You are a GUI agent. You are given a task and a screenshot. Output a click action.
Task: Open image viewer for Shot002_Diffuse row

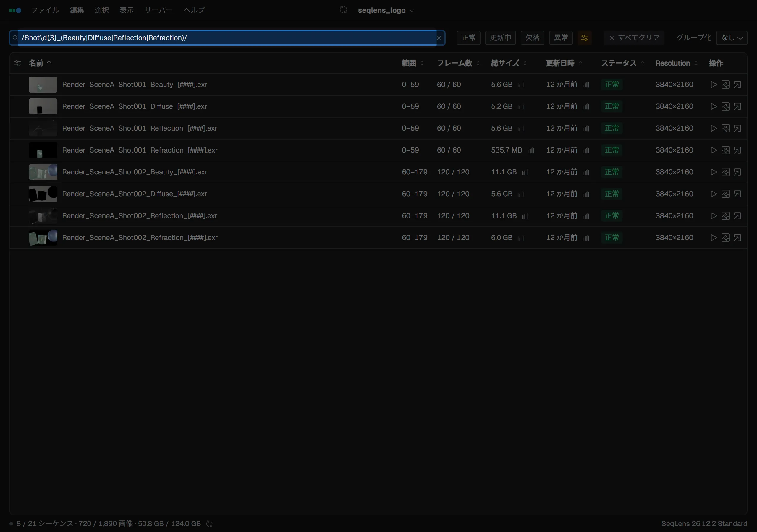click(725, 194)
